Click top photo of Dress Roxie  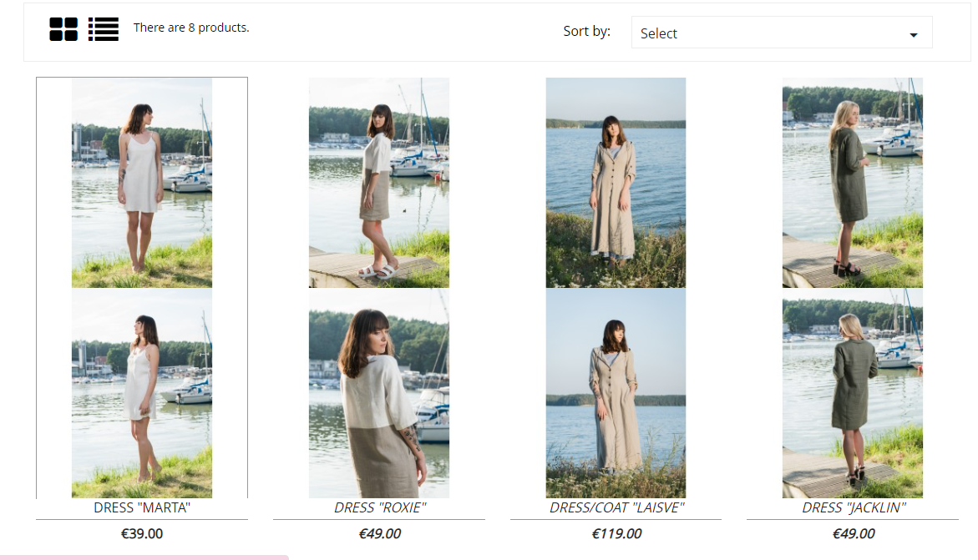[x=379, y=183]
